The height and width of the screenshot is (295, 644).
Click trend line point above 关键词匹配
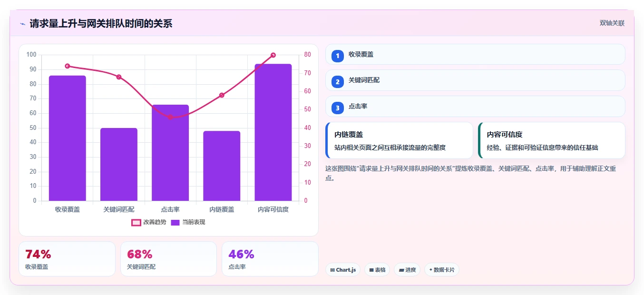[x=119, y=77]
